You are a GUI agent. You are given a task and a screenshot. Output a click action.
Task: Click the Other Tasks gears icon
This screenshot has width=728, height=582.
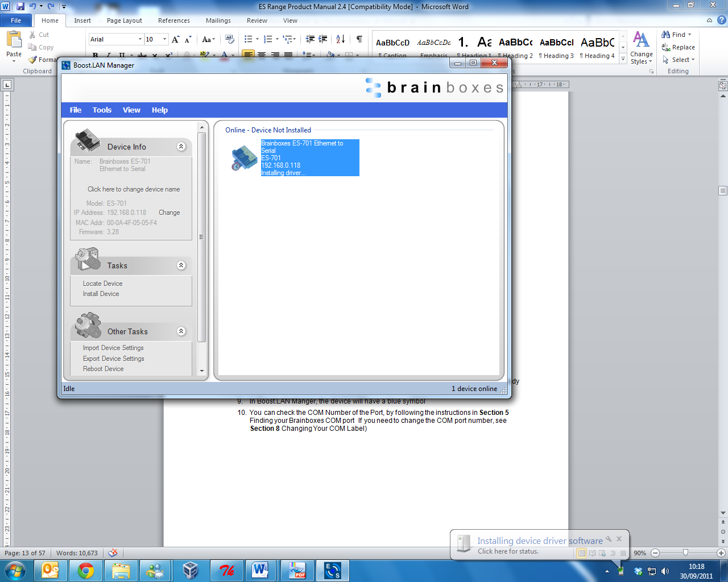point(88,325)
